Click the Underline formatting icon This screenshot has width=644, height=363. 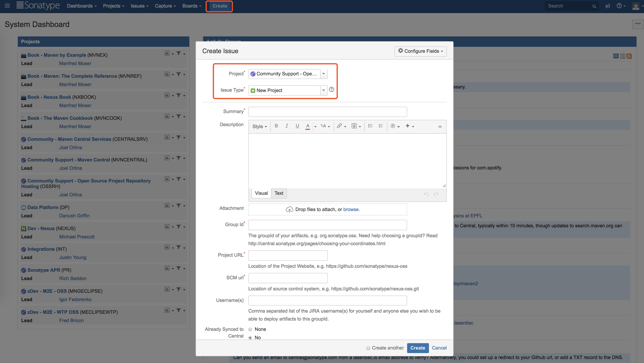[x=297, y=126]
